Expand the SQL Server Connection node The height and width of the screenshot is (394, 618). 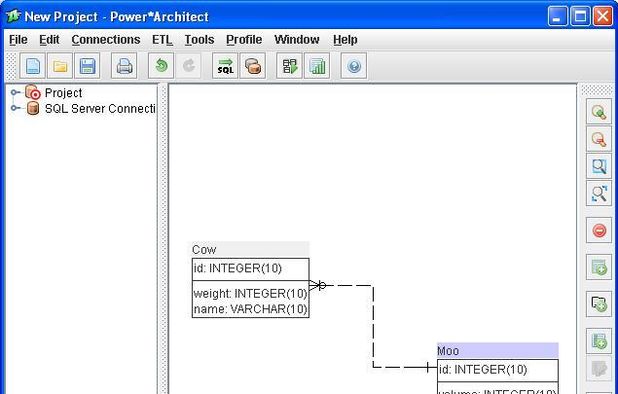point(15,108)
